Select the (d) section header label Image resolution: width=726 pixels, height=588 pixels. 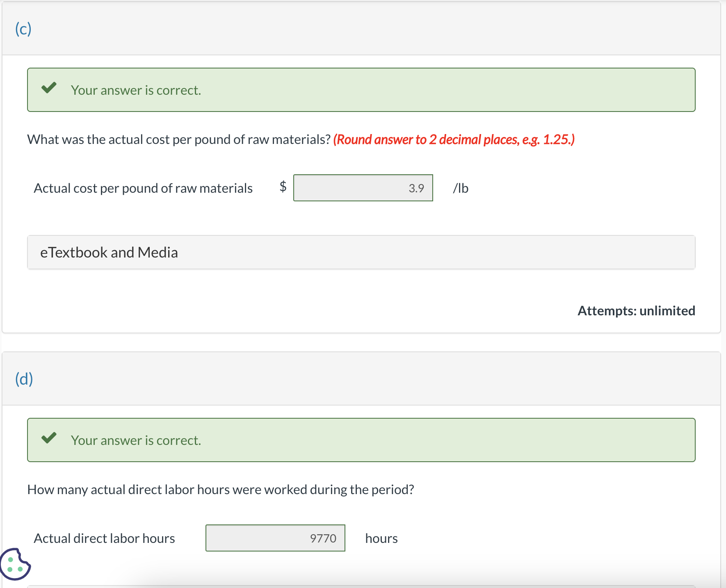point(24,379)
